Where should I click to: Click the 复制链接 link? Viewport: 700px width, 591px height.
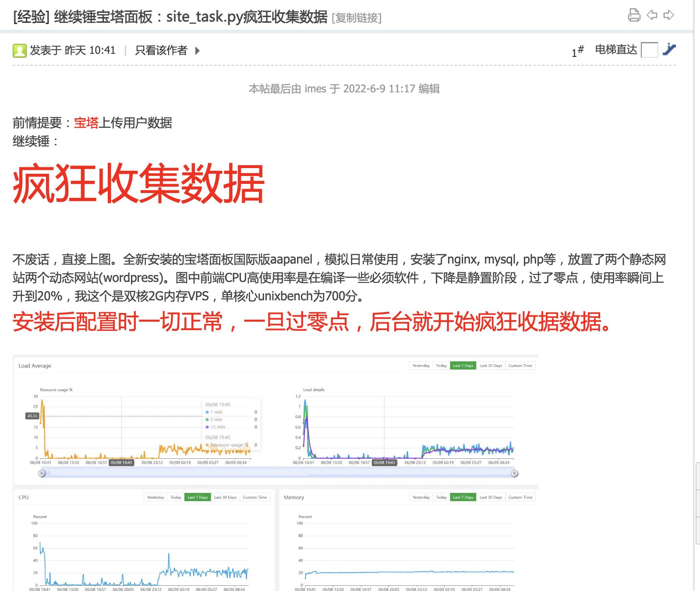tap(357, 18)
